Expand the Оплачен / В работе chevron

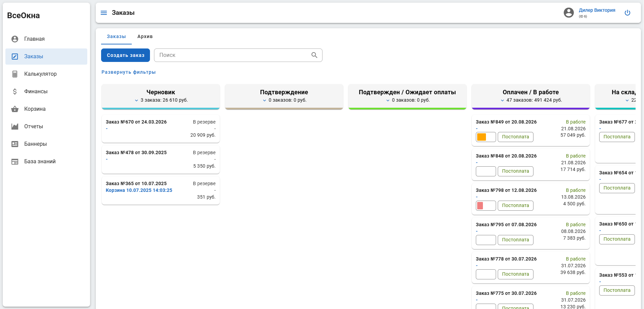(x=502, y=100)
